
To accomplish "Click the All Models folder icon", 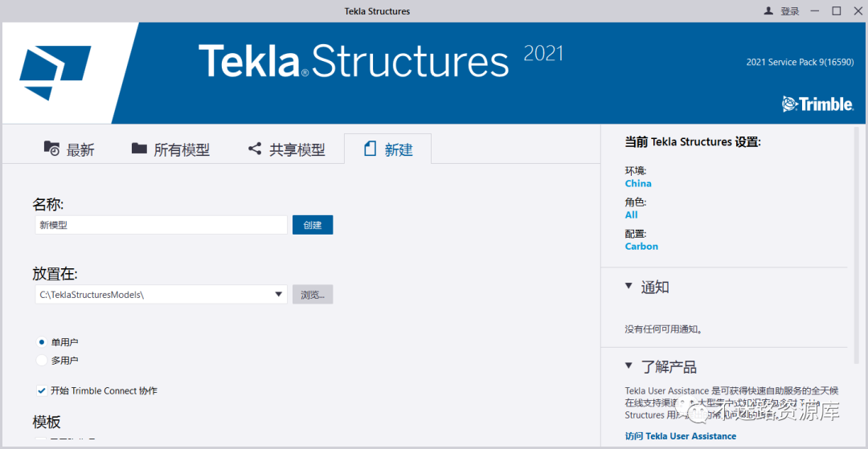I will [x=139, y=148].
